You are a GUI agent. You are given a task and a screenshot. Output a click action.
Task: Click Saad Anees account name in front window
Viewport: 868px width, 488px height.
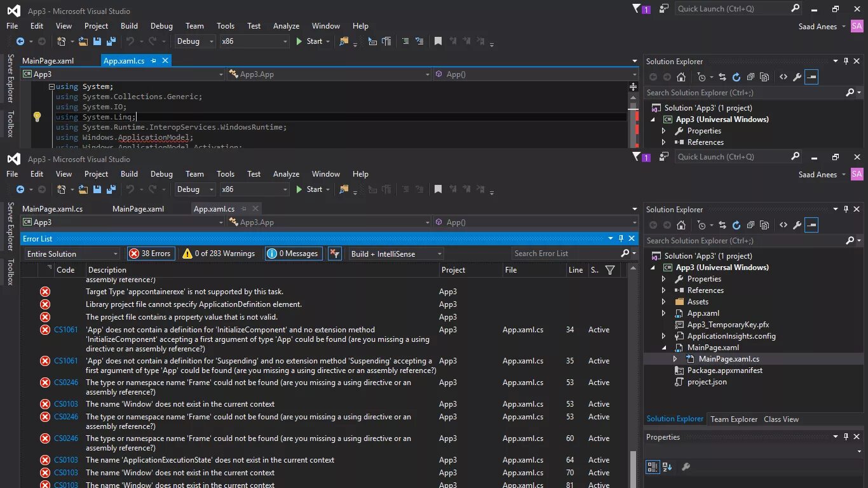(x=818, y=175)
